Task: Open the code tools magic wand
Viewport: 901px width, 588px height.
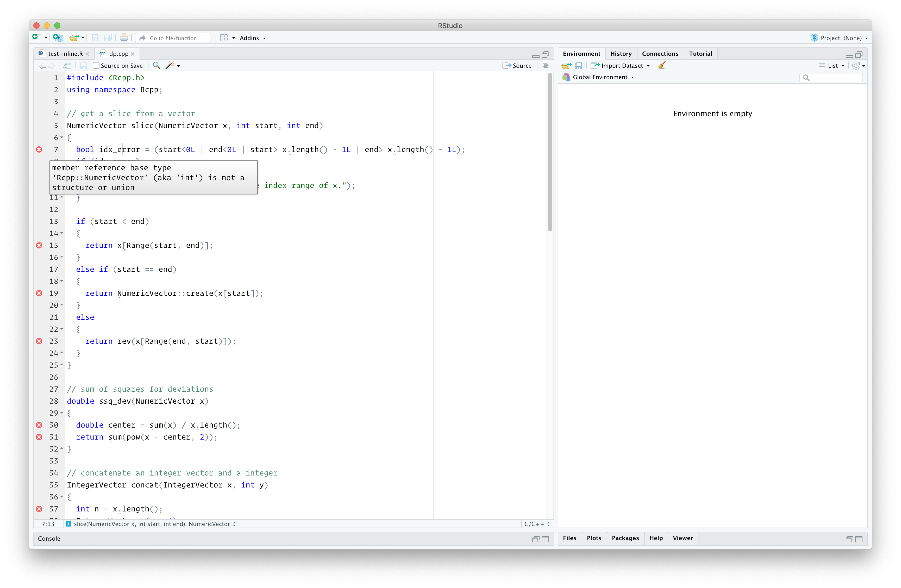Action: (170, 66)
